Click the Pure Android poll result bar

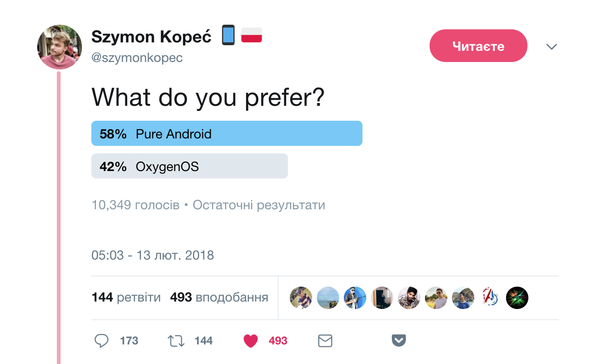coord(227,134)
